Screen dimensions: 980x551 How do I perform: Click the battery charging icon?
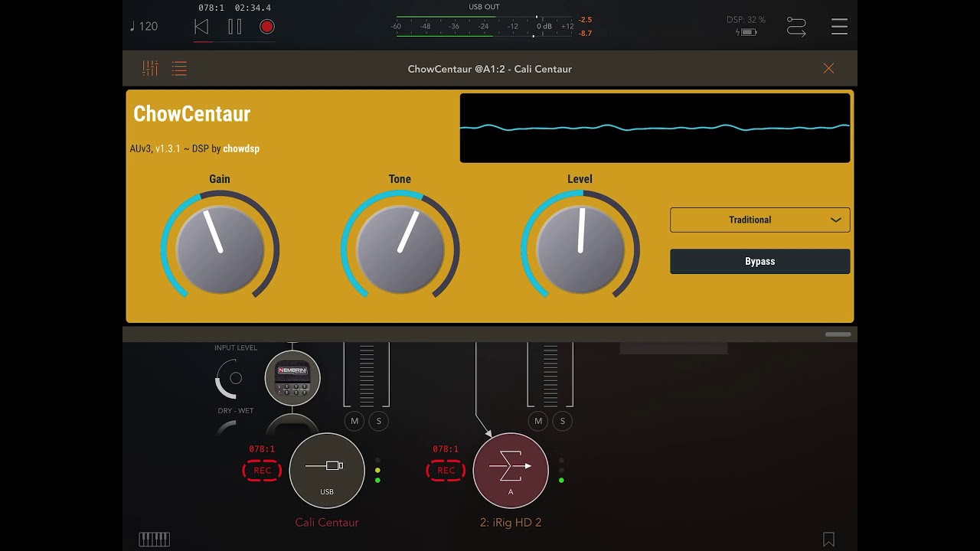746,32
